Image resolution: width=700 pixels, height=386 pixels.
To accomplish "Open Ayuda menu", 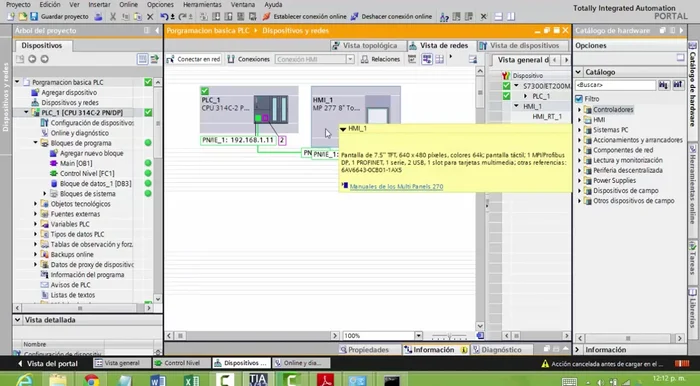I will 273,4.
